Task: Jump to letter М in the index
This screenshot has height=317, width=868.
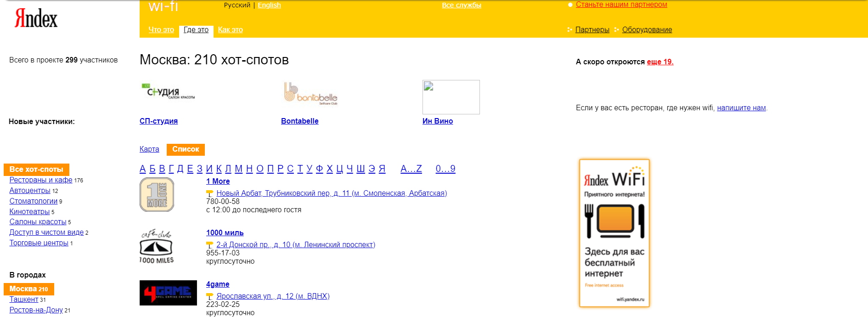Action: pos(239,169)
